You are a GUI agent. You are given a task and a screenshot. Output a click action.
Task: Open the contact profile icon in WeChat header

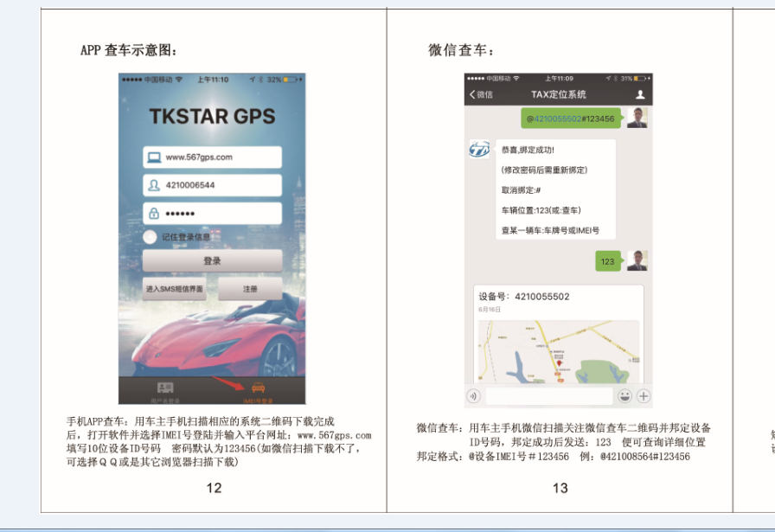coord(640,94)
